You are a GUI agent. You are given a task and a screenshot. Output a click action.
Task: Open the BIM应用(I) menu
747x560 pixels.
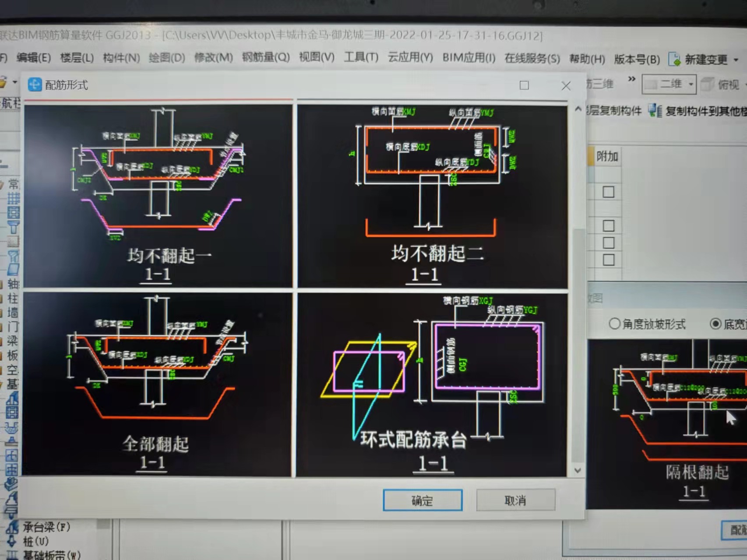tap(469, 57)
